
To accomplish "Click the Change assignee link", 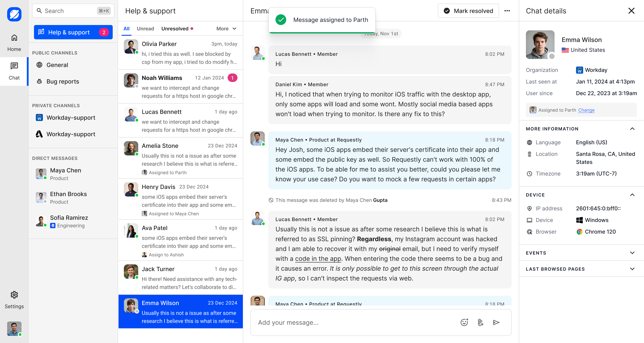I will 586,110.
